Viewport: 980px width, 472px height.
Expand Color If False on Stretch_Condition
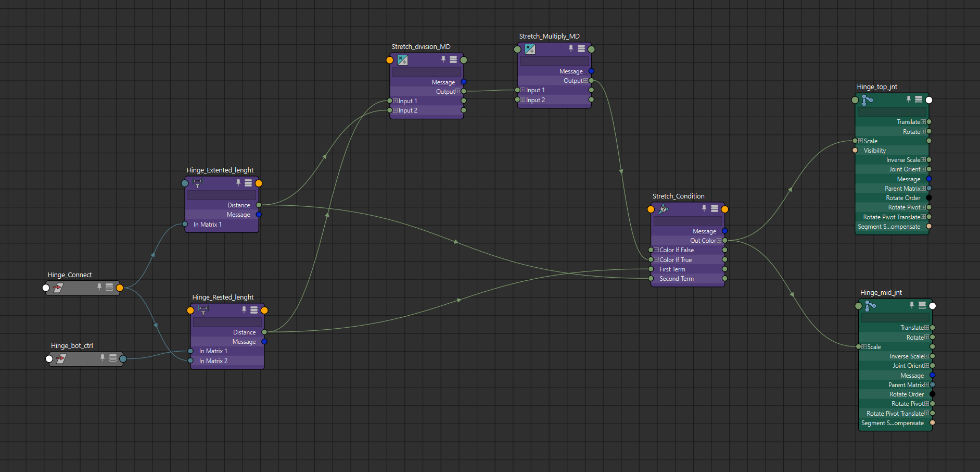657,250
